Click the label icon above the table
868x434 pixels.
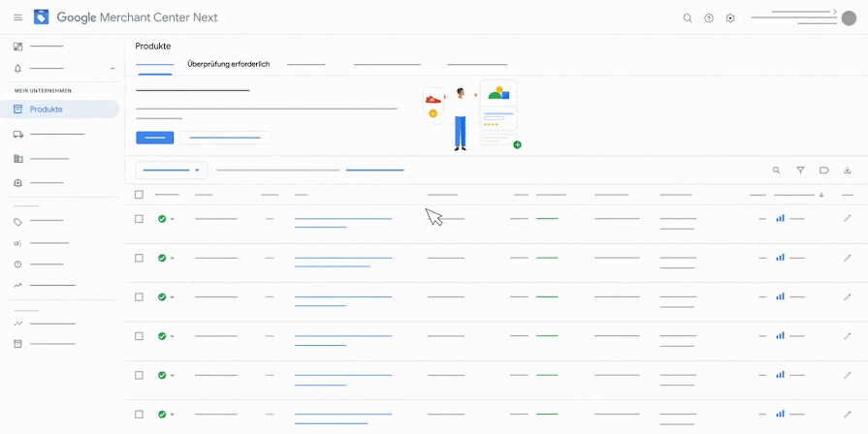[x=824, y=170]
